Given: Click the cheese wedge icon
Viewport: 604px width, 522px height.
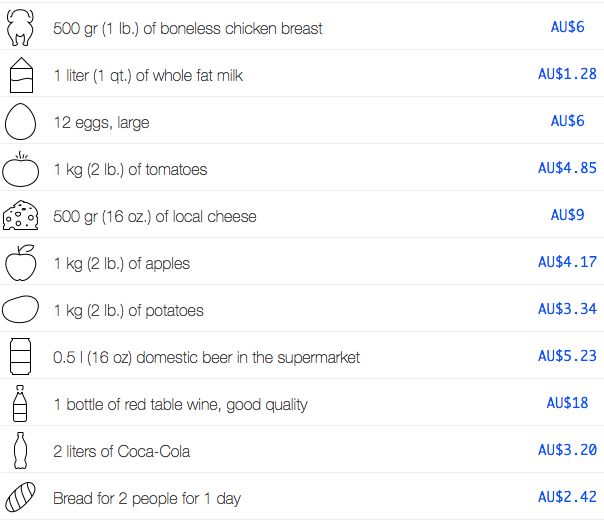Looking at the screenshot, I should [x=20, y=215].
